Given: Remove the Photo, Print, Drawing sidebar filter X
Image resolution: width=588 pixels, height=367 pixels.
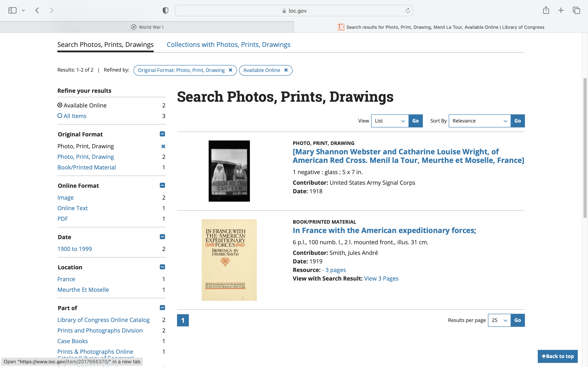Looking at the screenshot, I should point(163,146).
